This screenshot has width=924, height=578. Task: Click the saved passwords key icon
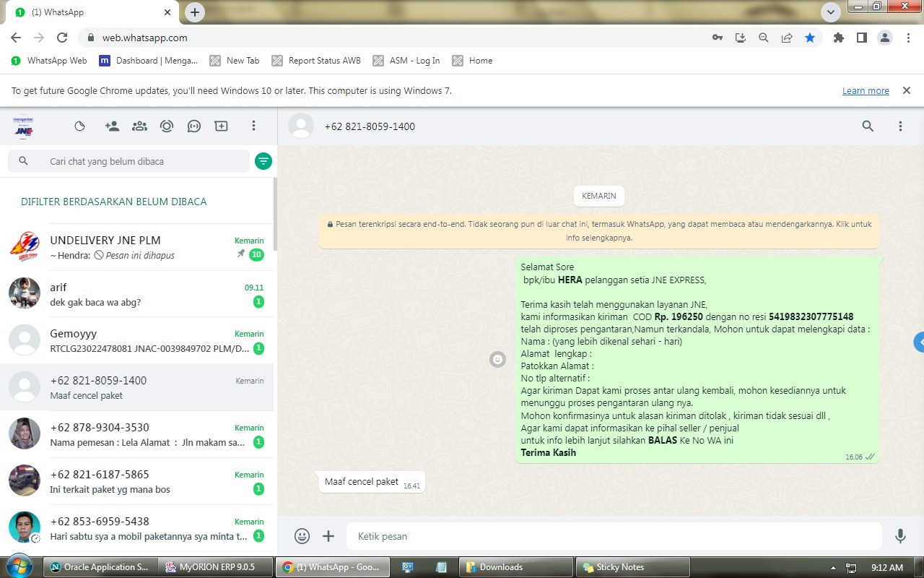pos(718,38)
